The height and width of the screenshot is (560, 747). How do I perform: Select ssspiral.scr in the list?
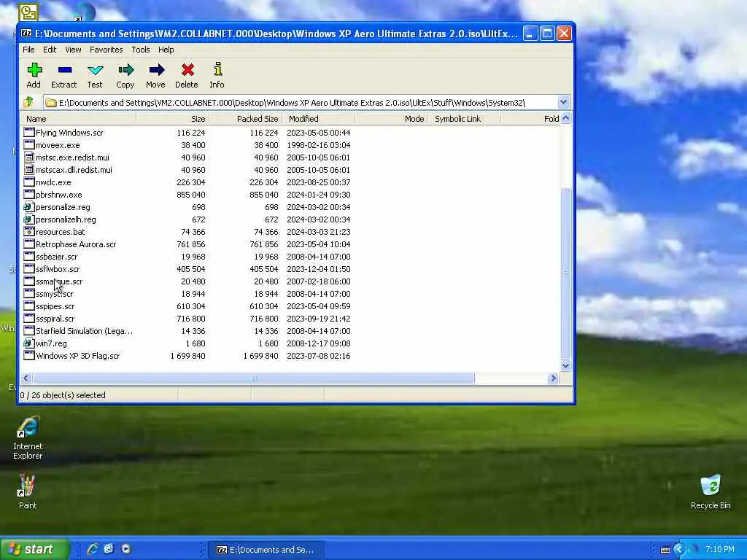coord(55,318)
